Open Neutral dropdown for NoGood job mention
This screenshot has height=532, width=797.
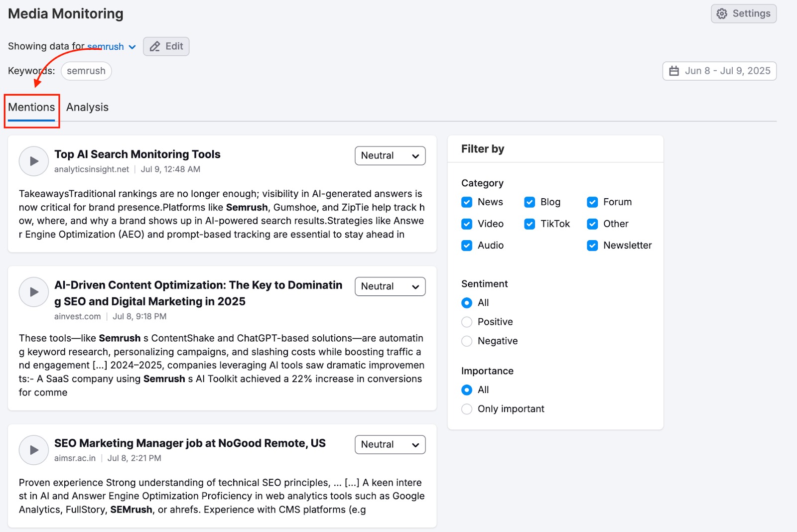(x=390, y=445)
